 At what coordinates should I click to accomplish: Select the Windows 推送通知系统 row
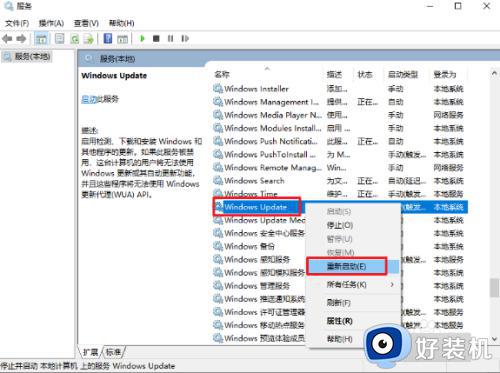pos(260,299)
